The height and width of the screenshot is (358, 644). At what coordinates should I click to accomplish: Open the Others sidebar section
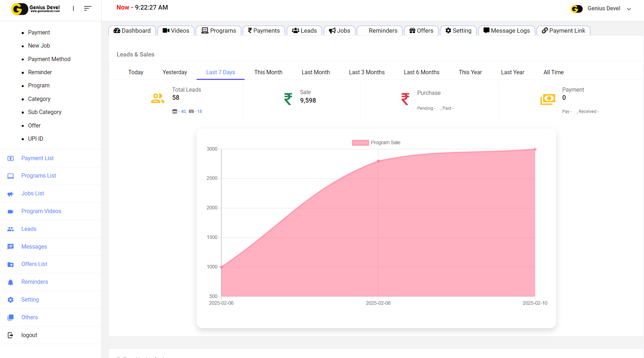tap(29, 318)
